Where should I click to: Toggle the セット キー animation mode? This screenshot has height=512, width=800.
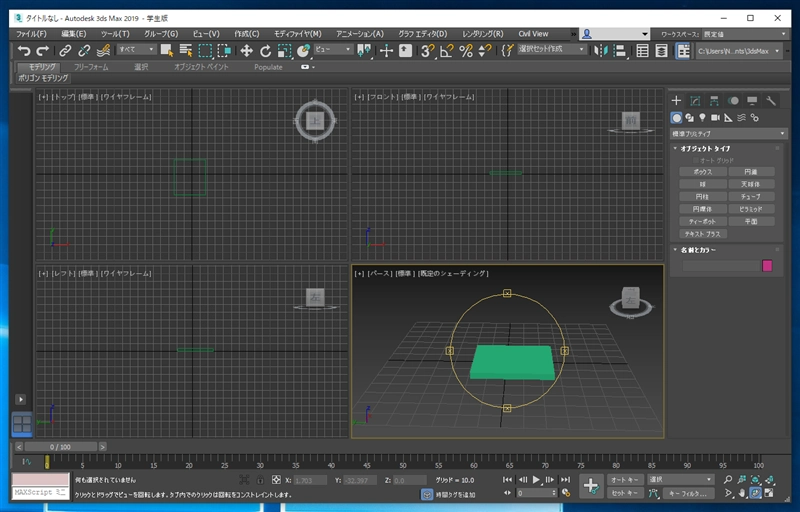tap(624, 493)
